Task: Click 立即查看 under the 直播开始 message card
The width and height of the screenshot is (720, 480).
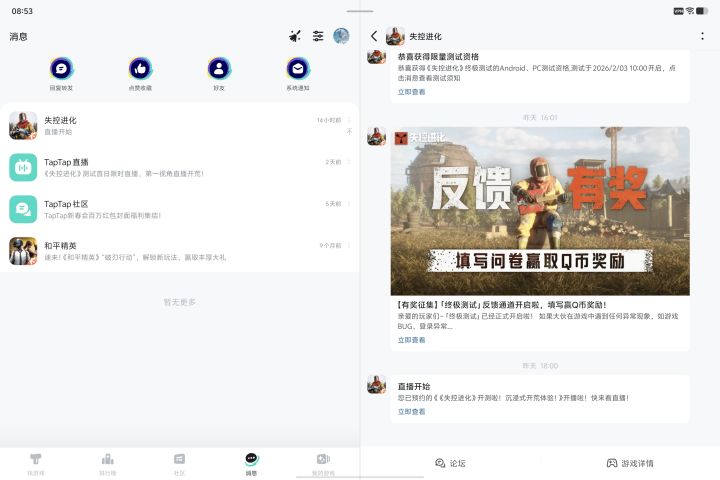Action: pyautogui.click(x=411, y=412)
